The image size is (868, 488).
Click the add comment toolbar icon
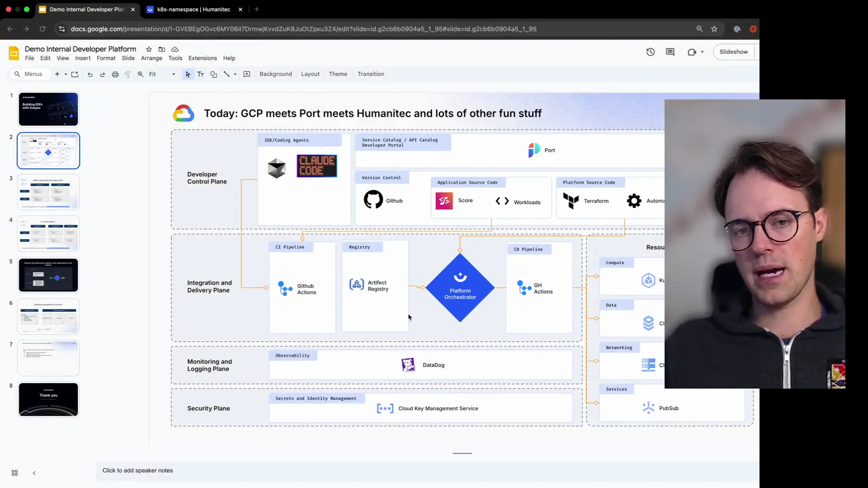pyautogui.click(x=247, y=75)
